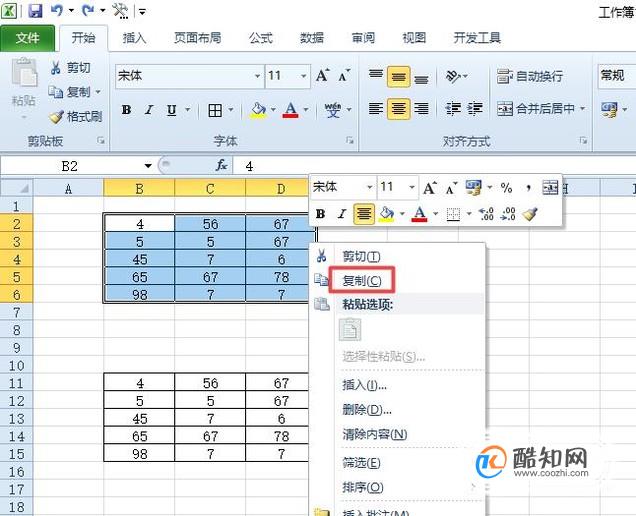This screenshot has height=516, width=636.
Task: Click the red font color button in ribbon
Action: pyautogui.click(x=290, y=110)
